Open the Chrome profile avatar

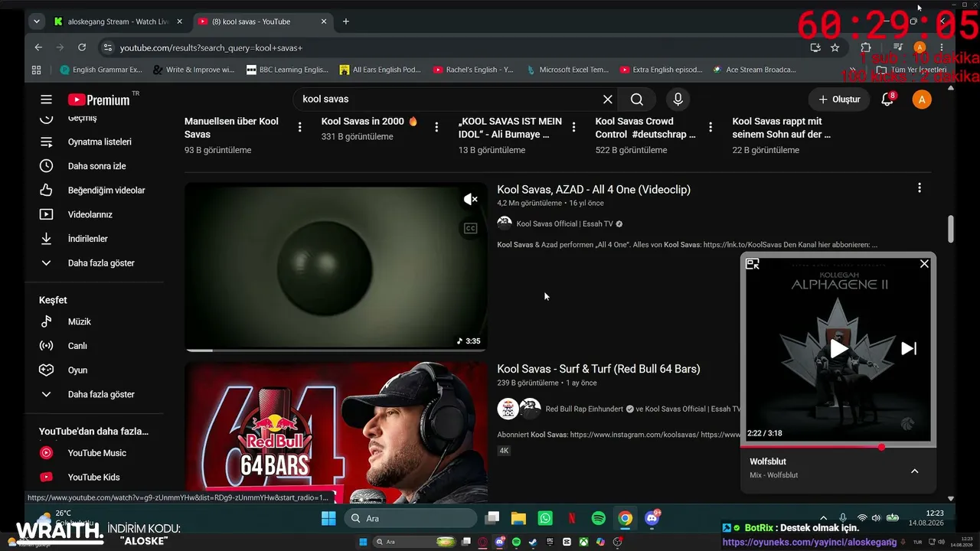[x=920, y=47]
